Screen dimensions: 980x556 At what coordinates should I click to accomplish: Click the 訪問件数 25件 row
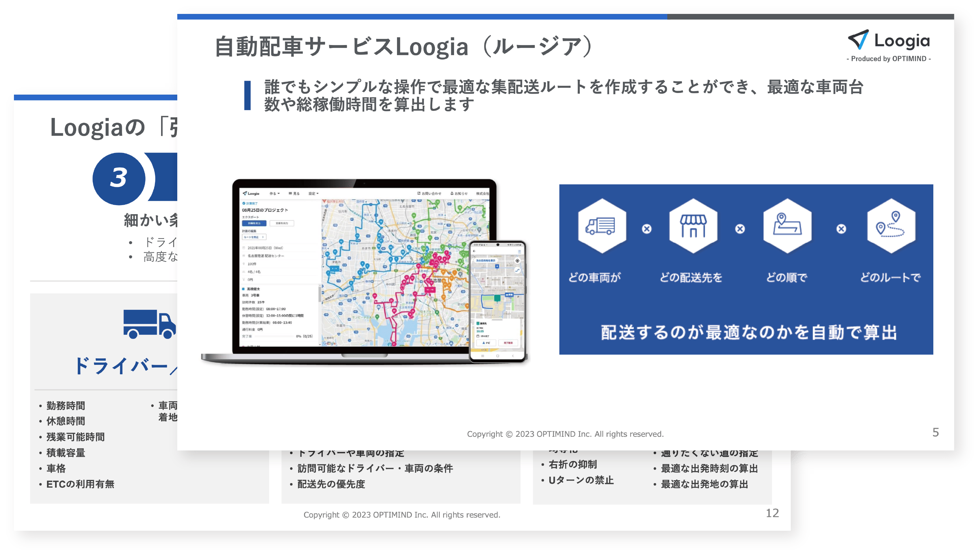click(x=253, y=302)
